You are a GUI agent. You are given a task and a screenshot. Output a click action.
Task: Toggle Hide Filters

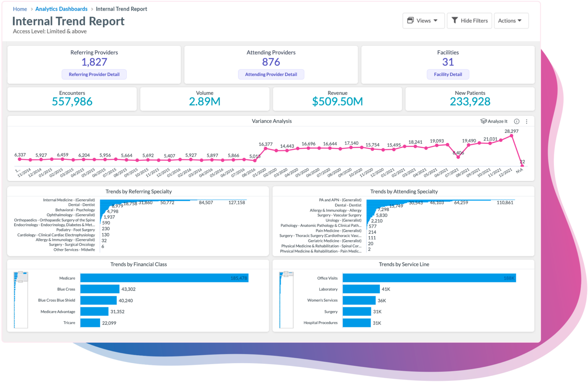469,20
